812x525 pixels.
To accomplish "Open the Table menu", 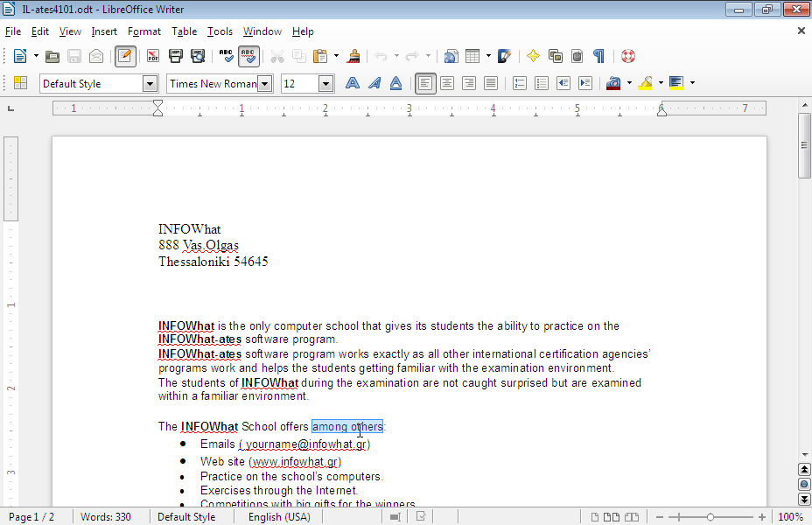I will [185, 31].
